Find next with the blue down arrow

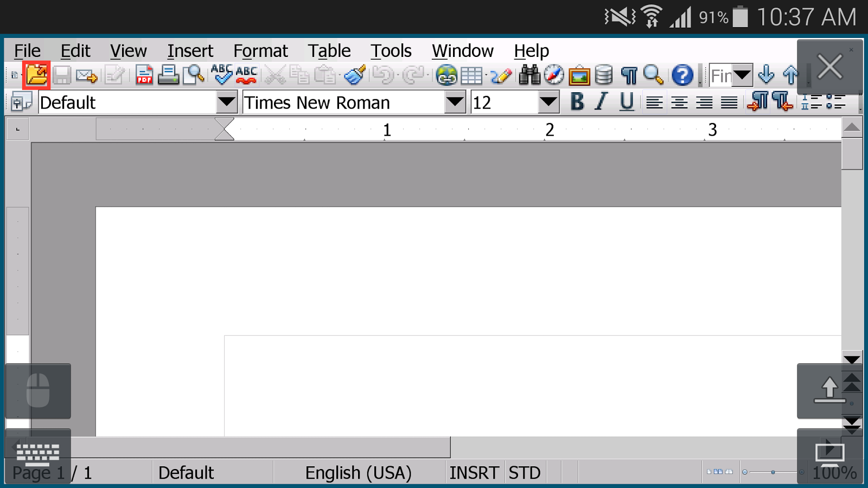(766, 75)
